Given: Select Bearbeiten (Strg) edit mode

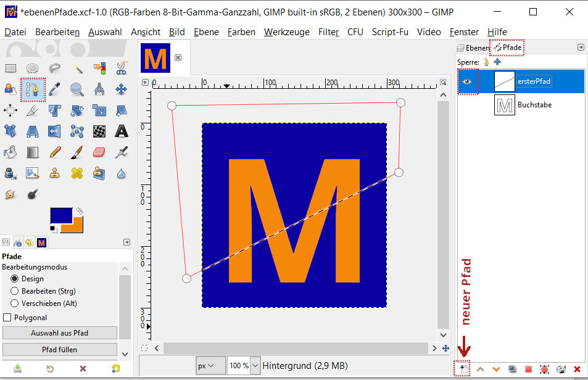Looking at the screenshot, I should (15, 291).
